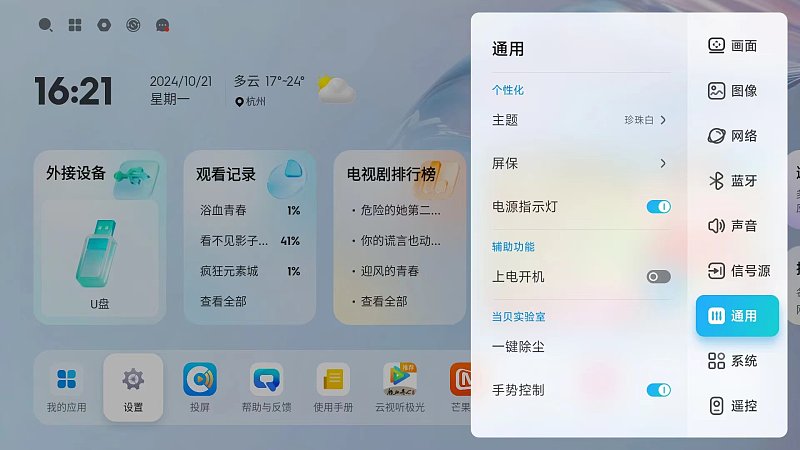
Task: Open the message bubble icon with red dot
Action: 162,25
